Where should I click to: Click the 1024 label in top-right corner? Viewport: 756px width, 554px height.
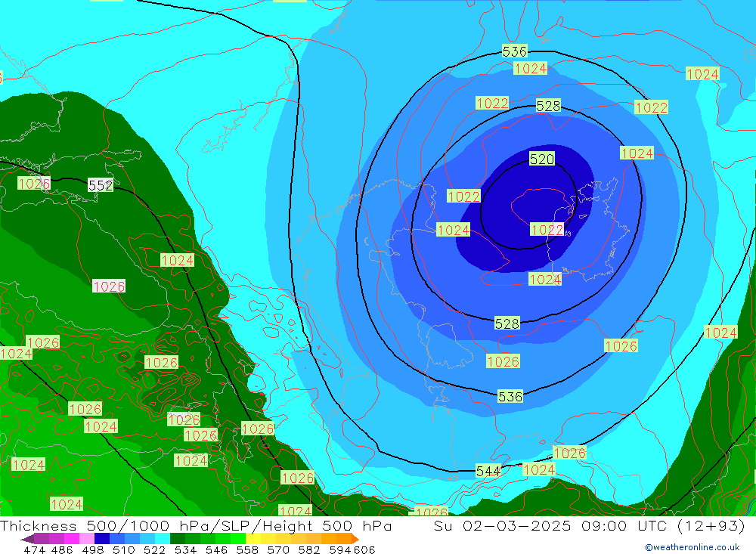pyautogui.click(x=702, y=74)
